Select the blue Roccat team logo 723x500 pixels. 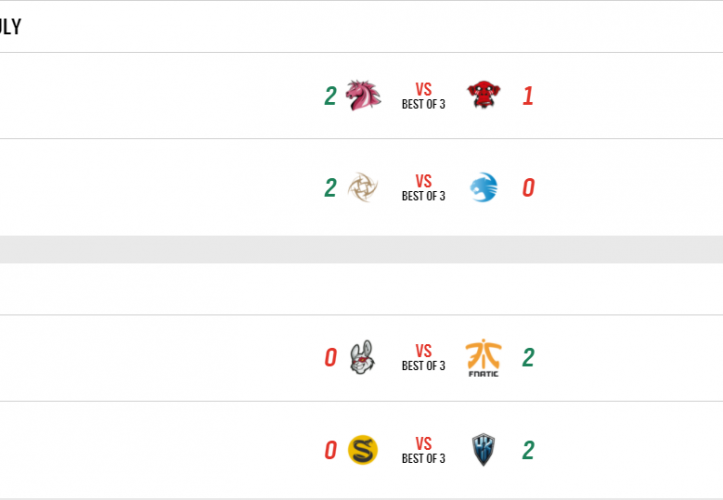[484, 187]
